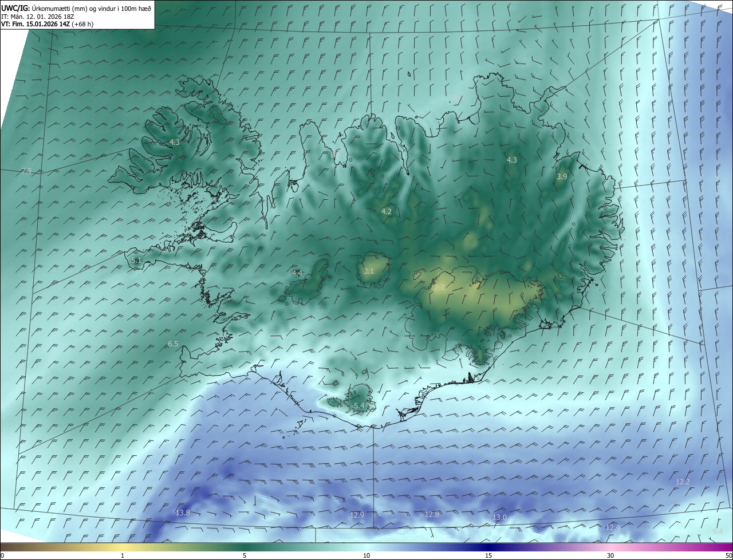The image size is (733, 560).
Task: Click the 50 tick on the color scale
Action: [728, 555]
